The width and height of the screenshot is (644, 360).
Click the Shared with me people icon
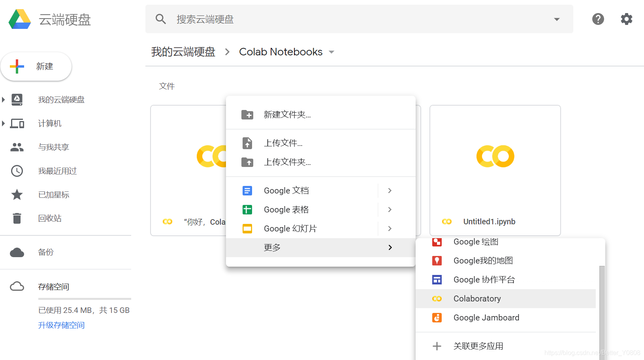(x=17, y=147)
